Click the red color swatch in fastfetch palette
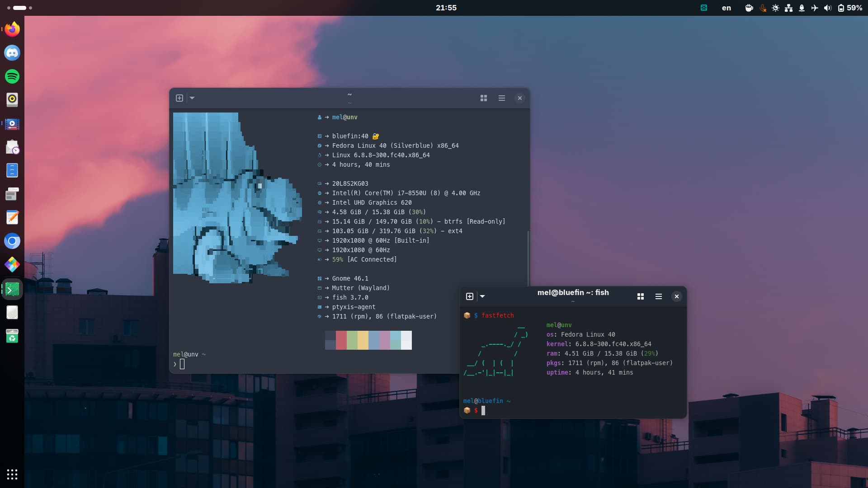Screen dimensions: 868x488 tap(341, 340)
